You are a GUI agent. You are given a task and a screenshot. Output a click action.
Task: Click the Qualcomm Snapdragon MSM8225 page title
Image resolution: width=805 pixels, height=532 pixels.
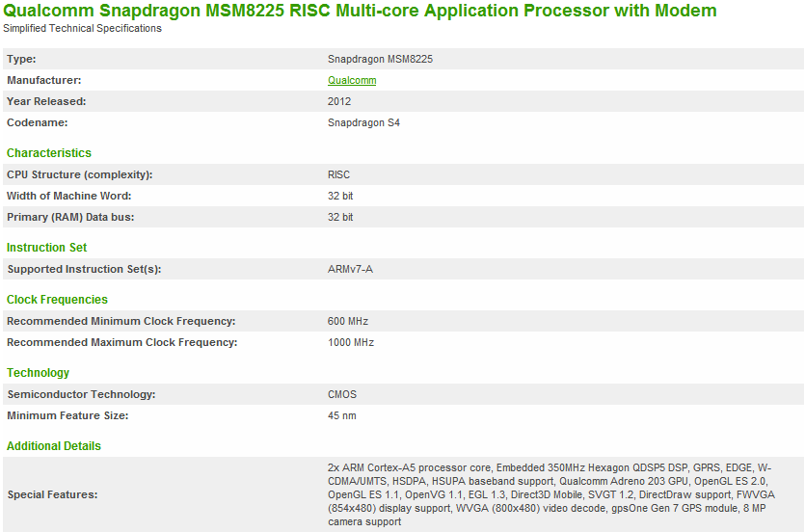pos(360,11)
